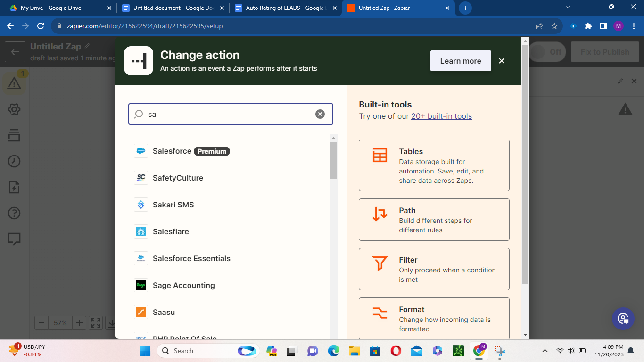Switch to Untitled document Google Docs tab
Screen dimensions: 644x362
coord(173,8)
